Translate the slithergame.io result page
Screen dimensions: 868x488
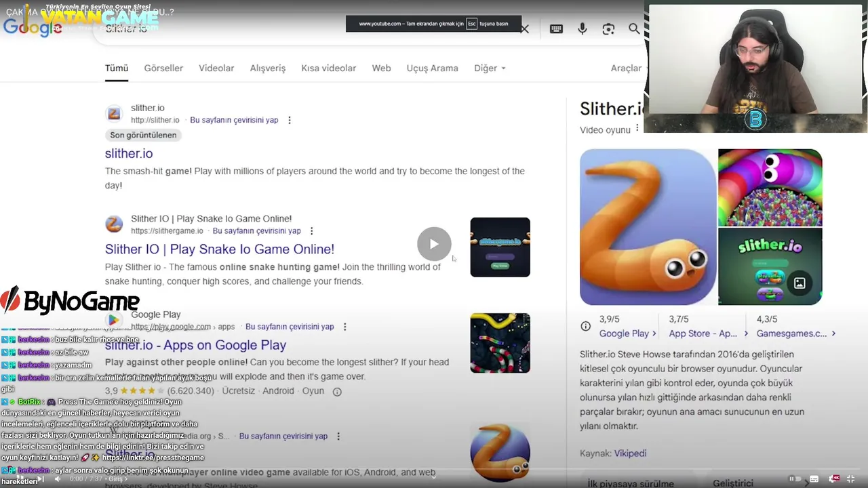(256, 231)
